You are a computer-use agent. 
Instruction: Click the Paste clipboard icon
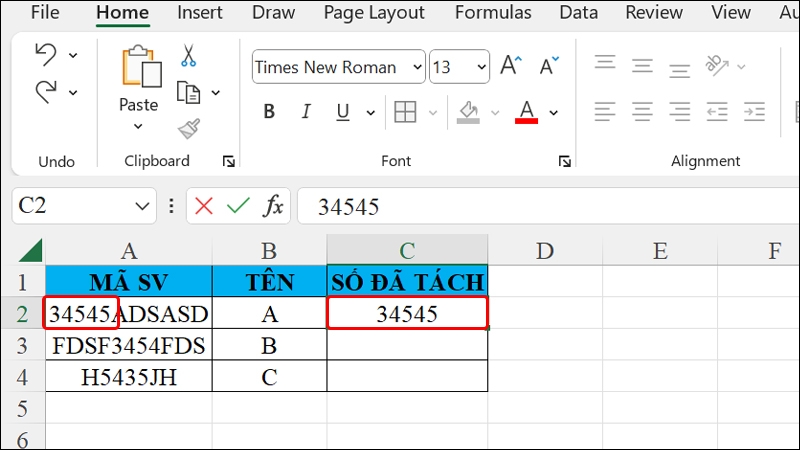(x=141, y=66)
